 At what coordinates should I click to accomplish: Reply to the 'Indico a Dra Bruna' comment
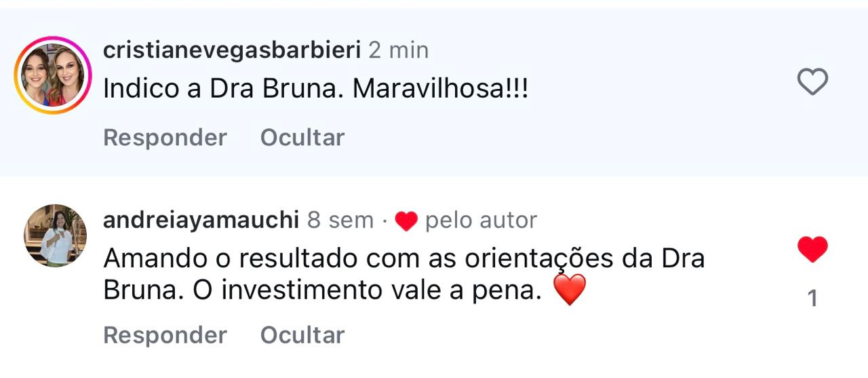[x=165, y=138]
